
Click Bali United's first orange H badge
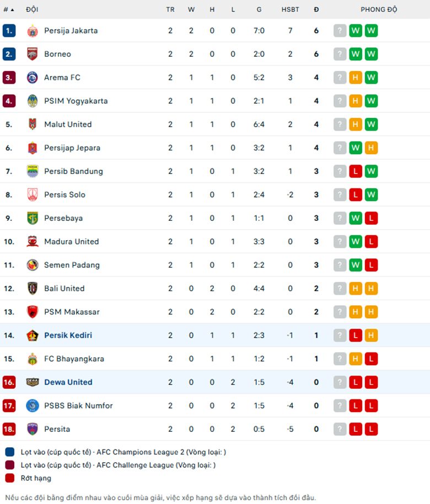[356, 288]
